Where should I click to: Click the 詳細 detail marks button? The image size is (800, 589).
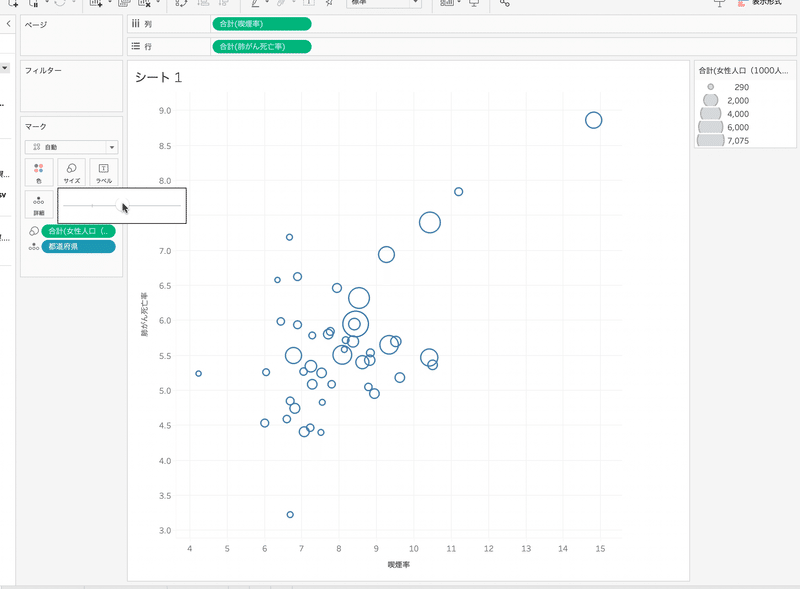pyautogui.click(x=39, y=204)
